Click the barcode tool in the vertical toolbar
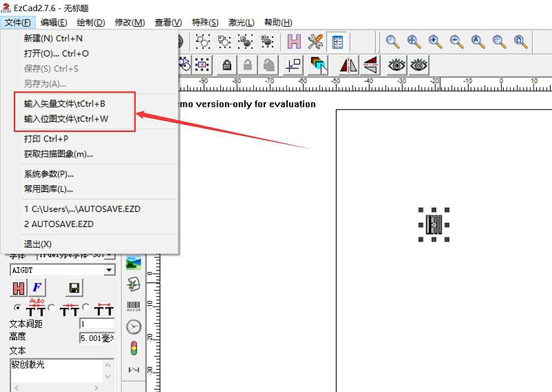Screen dimensions: 552x392 133,305
